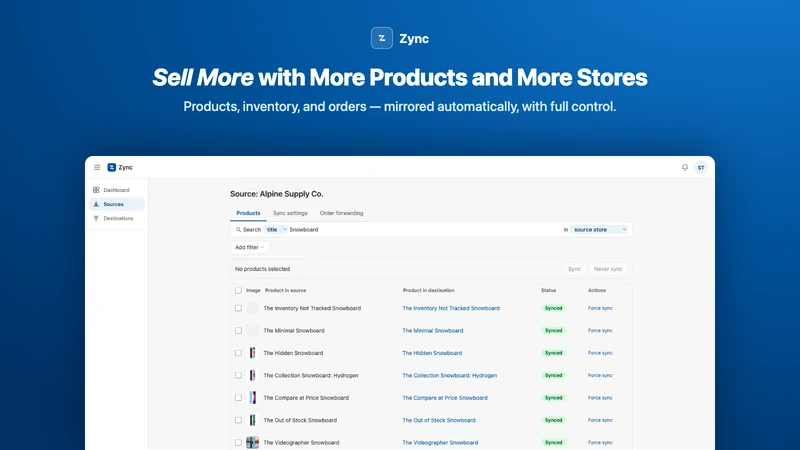Open The Compare at Price Snowboard thumbnail
Screen dimensions: 800x450
(x=253, y=398)
